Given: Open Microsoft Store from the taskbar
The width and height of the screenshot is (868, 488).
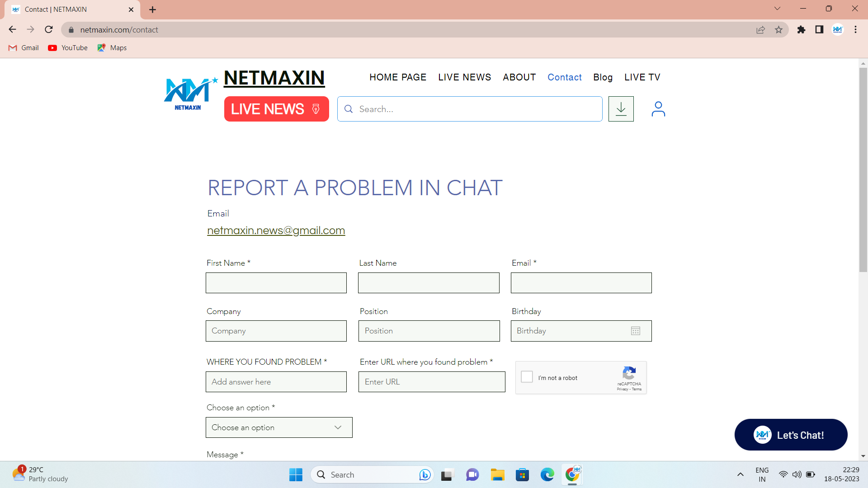Looking at the screenshot, I should [522, 474].
